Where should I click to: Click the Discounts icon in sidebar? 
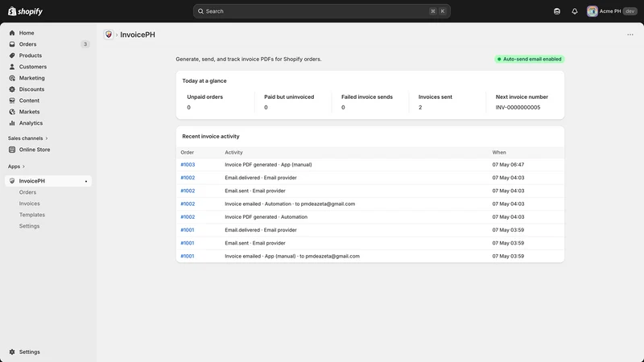click(12, 89)
